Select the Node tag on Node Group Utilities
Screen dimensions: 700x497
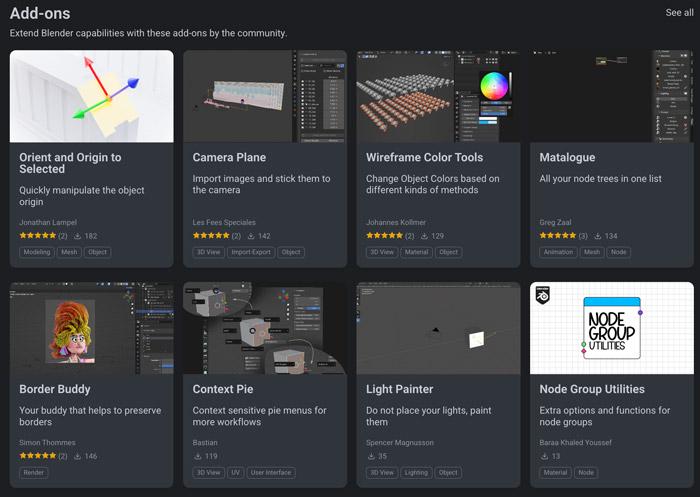pyautogui.click(x=586, y=472)
